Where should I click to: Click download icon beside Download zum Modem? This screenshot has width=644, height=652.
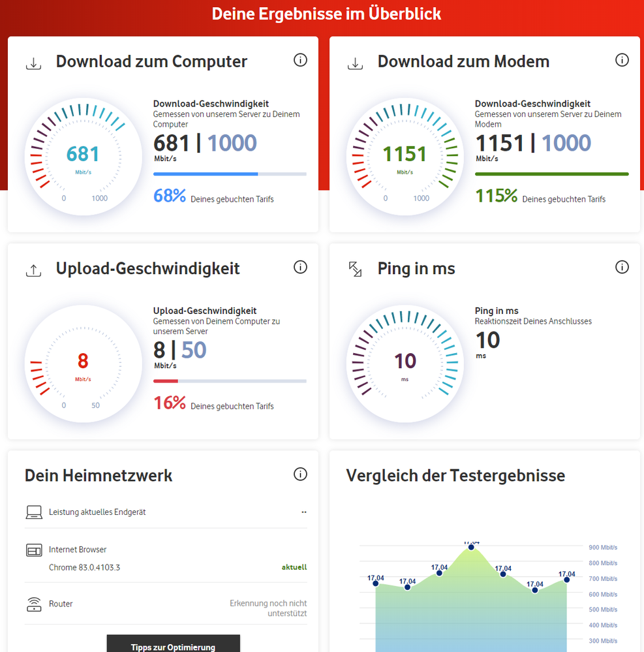355,63
